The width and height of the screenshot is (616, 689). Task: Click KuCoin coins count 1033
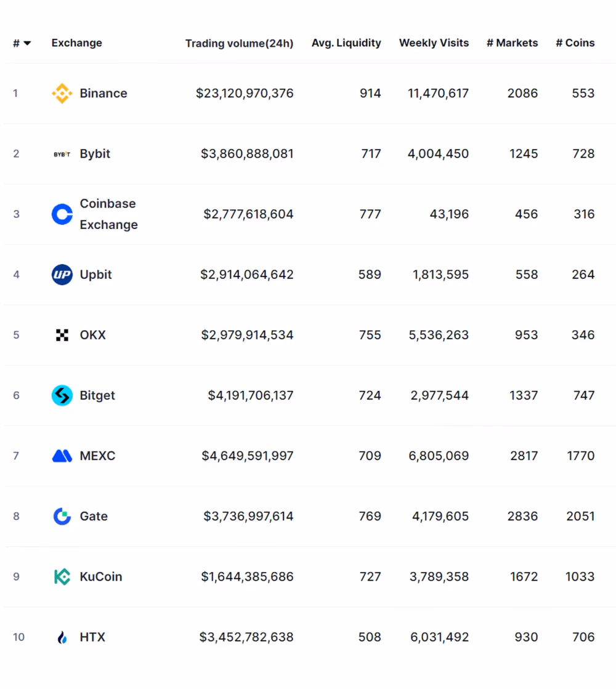(x=580, y=576)
